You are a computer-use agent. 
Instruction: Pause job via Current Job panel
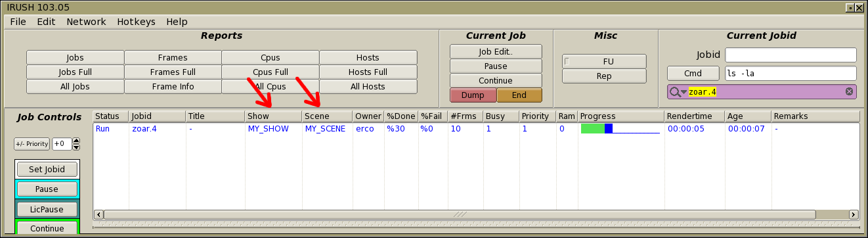[x=496, y=66]
